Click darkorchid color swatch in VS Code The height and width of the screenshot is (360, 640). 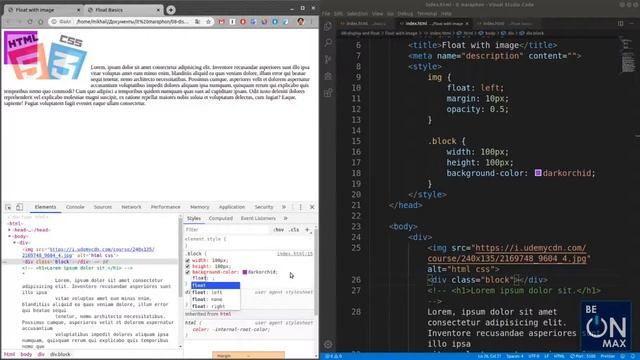tap(538, 173)
